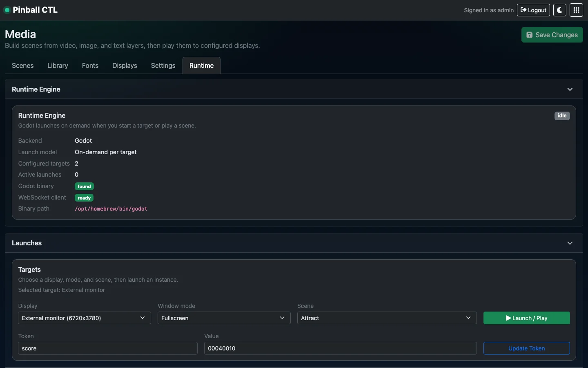588x368 pixels.
Task: Click the Pinball CTL green status dot
Action: (x=7, y=10)
